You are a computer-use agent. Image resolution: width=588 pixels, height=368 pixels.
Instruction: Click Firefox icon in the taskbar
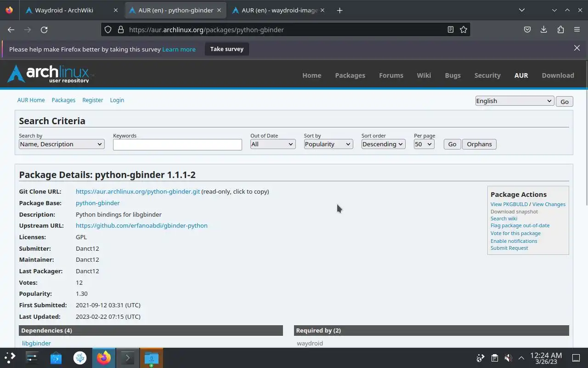pyautogui.click(x=104, y=357)
